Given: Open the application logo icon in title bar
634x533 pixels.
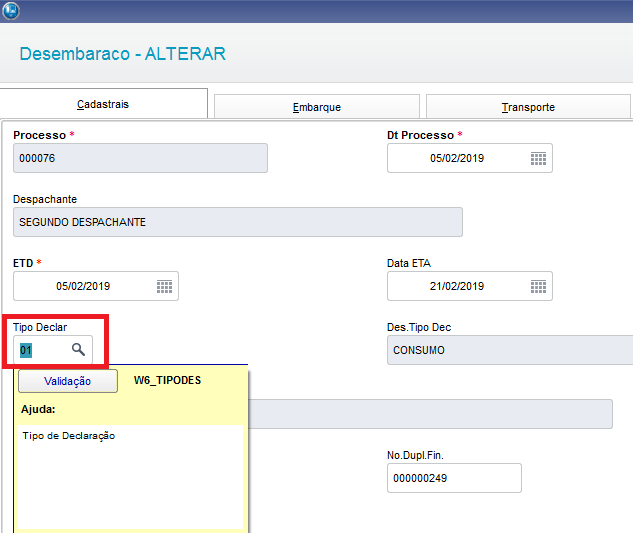Looking at the screenshot, I should pos(11,11).
